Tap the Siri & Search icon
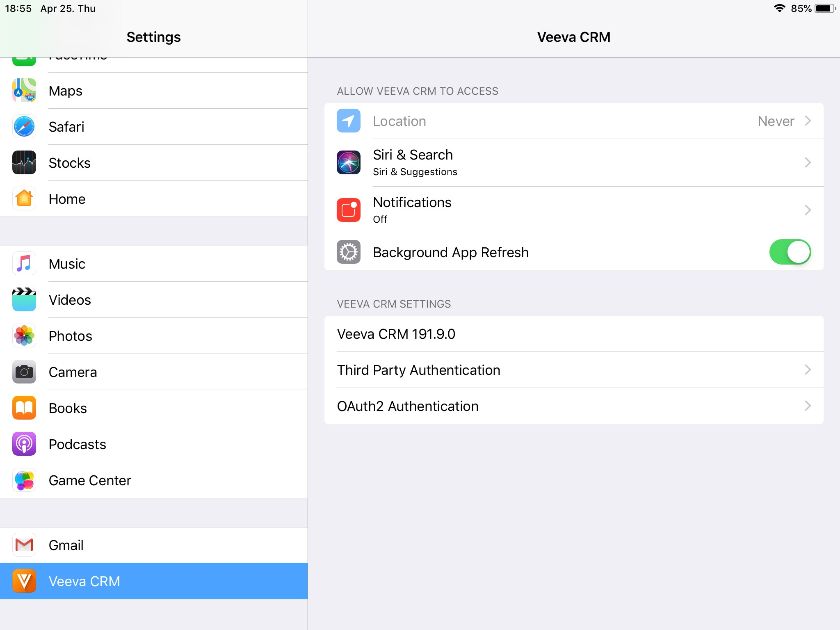 [x=349, y=162]
